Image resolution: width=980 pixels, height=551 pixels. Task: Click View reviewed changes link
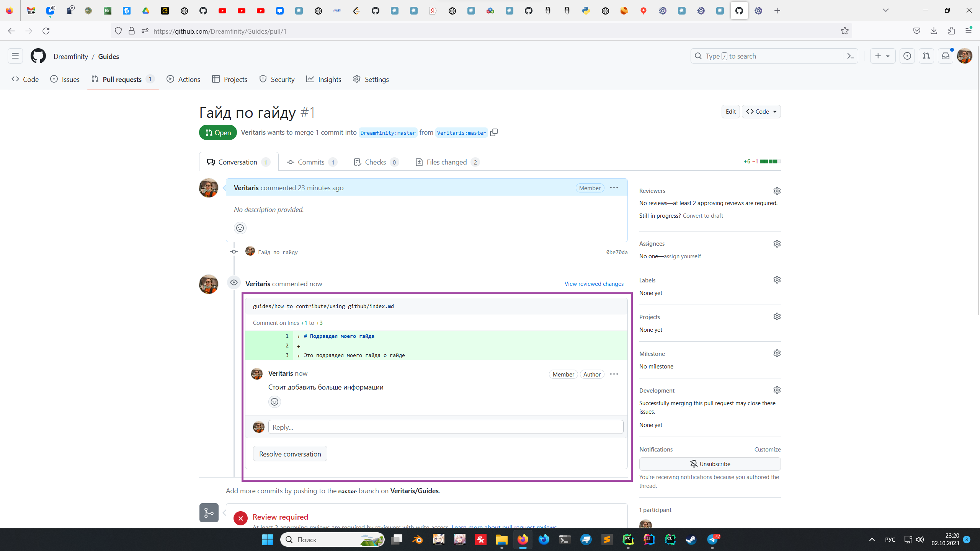click(594, 284)
